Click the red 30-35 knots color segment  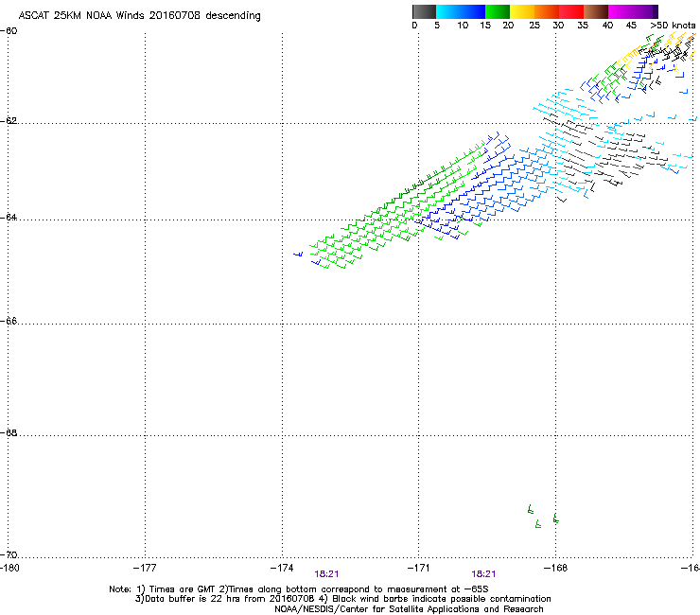[x=571, y=11]
